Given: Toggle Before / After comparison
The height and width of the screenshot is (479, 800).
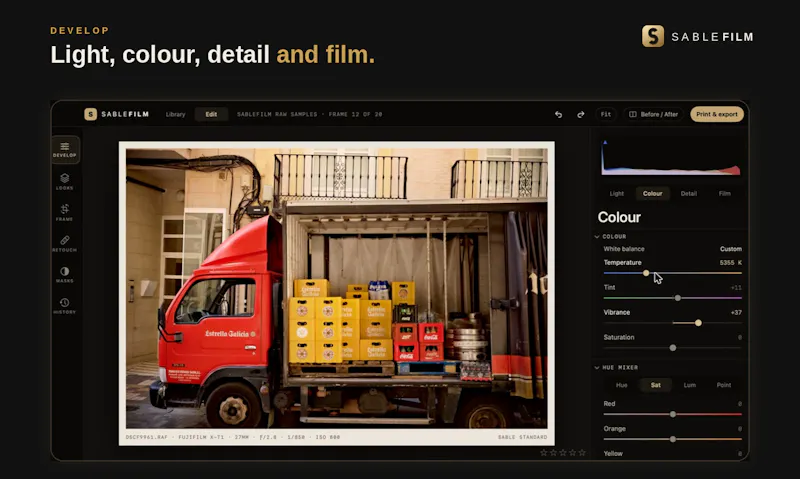Looking at the screenshot, I should click(654, 114).
